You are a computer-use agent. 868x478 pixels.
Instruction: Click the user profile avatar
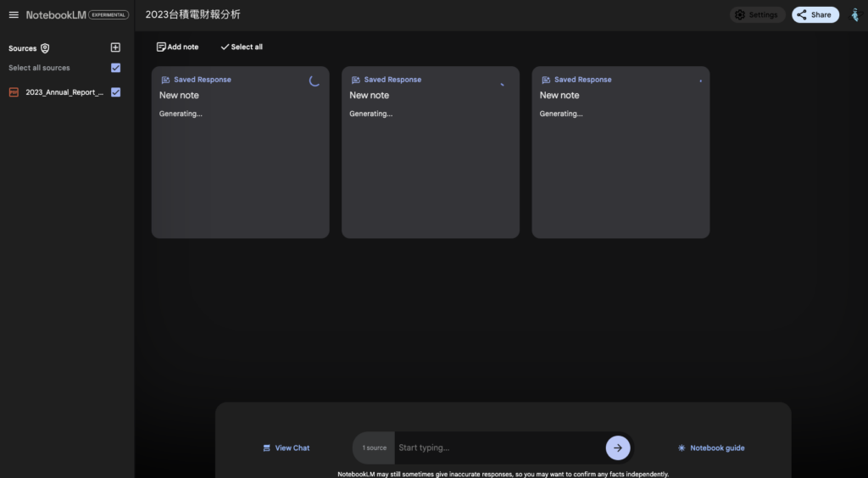[854, 14]
